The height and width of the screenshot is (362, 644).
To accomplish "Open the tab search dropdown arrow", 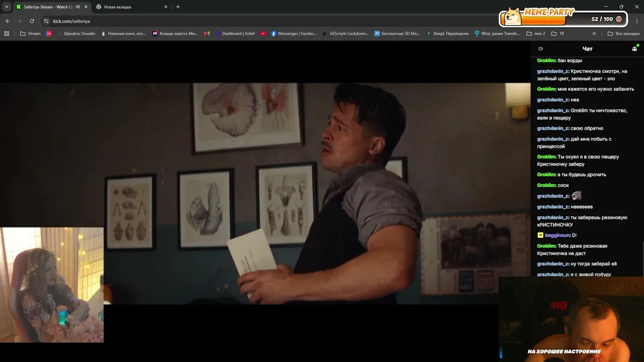I will (x=7, y=7).
